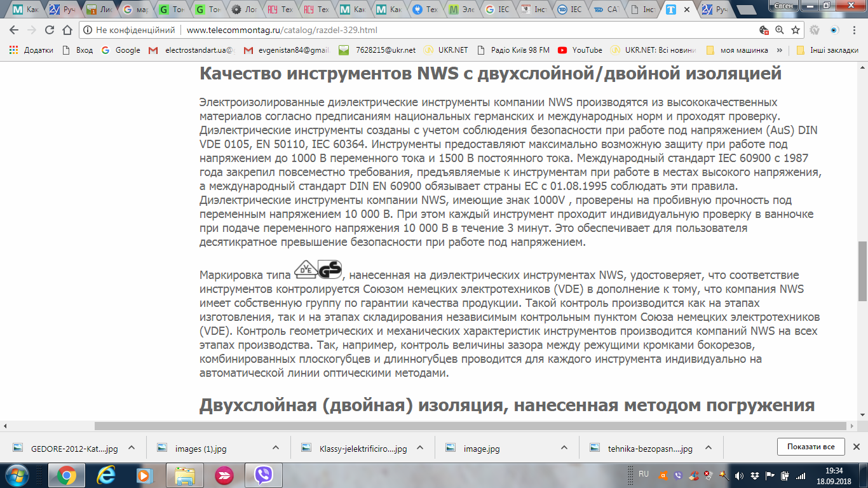Switch to the Эле tab
This screenshot has width=868, height=488.
pos(461,10)
